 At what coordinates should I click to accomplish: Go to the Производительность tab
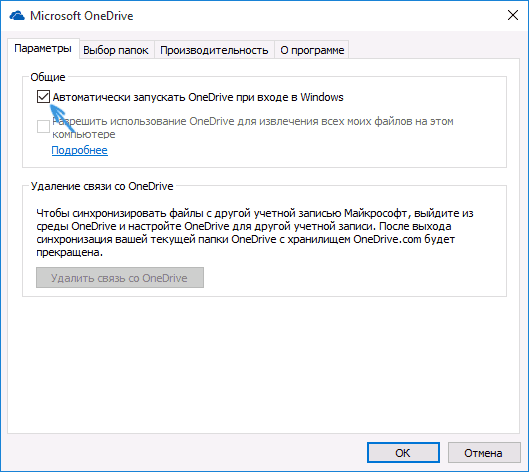tap(214, 50)
